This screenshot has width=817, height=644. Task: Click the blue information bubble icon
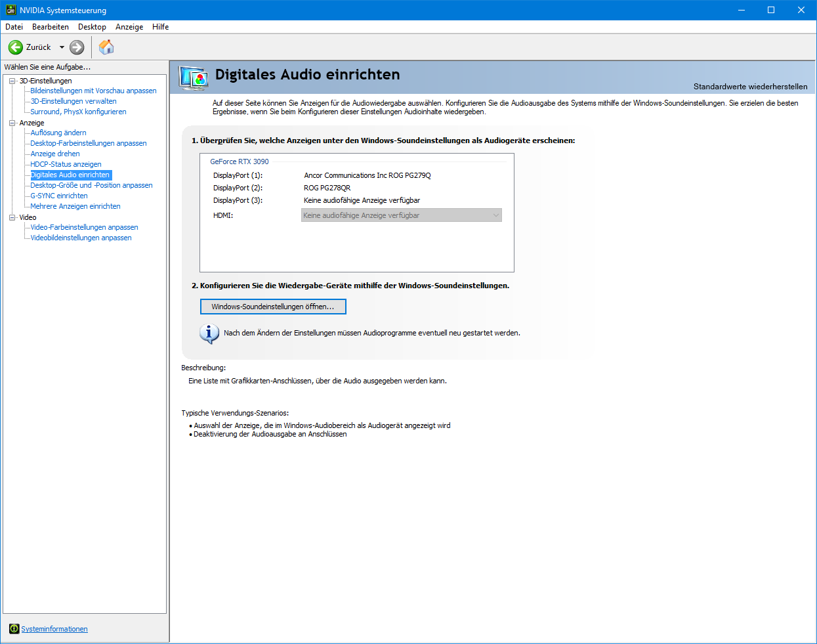[x=209, y=333]
